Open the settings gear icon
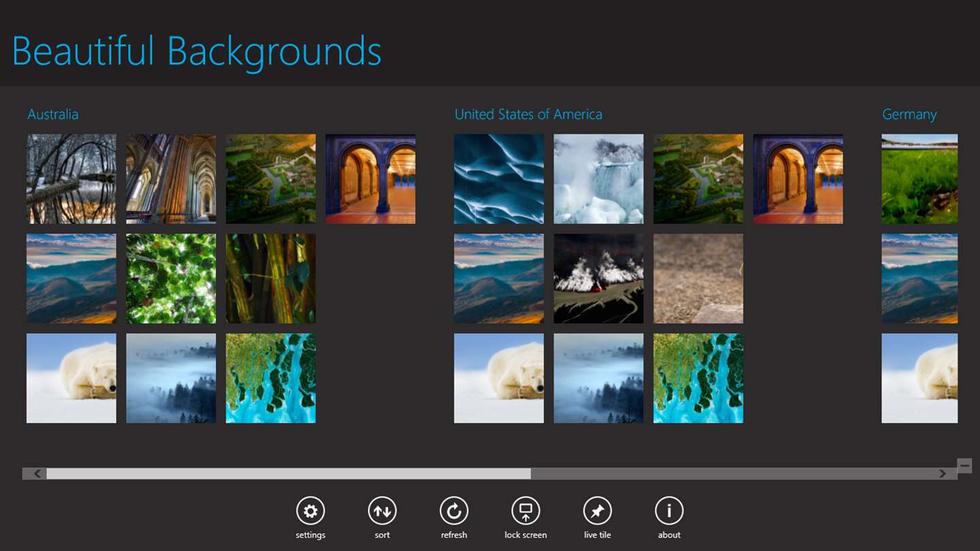This screenshot has width=980, height=551. [x=310, y=511]
